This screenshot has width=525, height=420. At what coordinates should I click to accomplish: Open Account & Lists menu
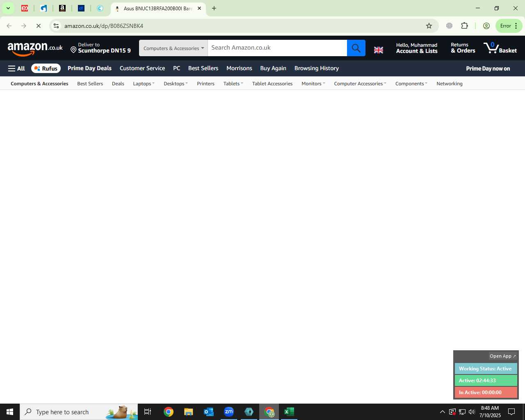pyautogui.click(x=417, y=48)
